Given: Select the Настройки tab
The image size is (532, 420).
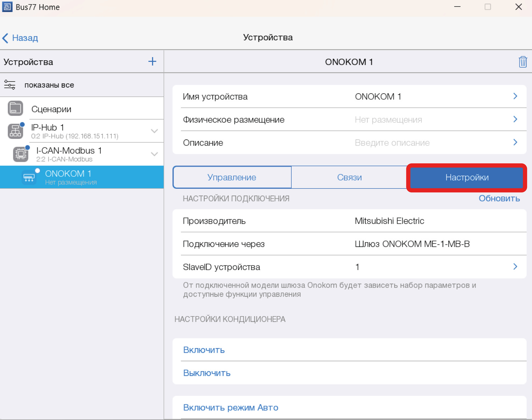Looking at the screenshot, I should click(x=467, y=177).
